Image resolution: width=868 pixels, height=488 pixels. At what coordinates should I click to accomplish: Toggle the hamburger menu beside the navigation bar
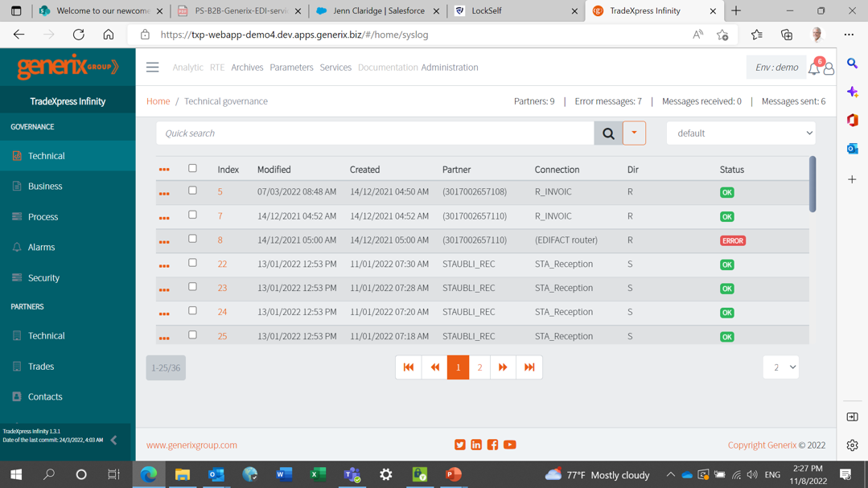point(152,67)
